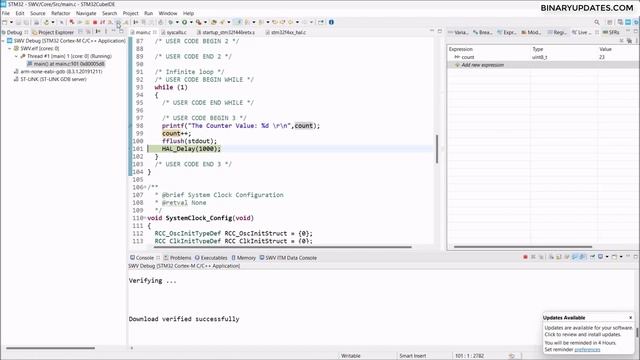
Task: Click the Search magnifier icon top right
Action: point(597,22)
